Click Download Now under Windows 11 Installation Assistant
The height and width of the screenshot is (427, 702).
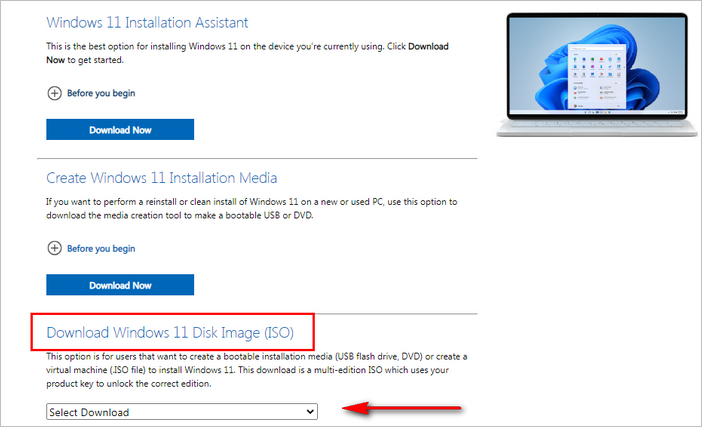click(120, 129)
